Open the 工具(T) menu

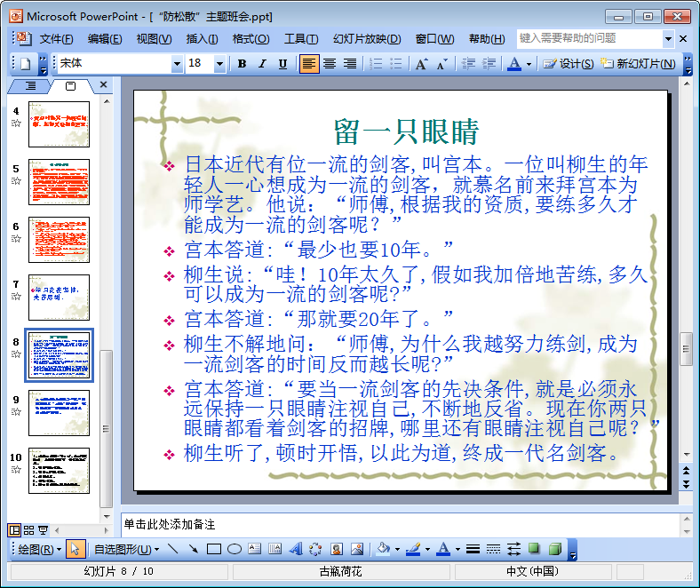(301, 39)
